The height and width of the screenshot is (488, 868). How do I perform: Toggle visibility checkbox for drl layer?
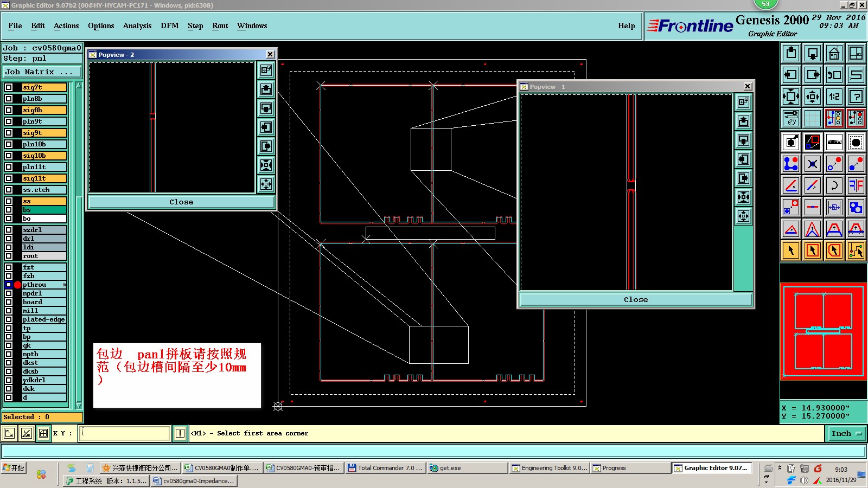click(9, 239)
